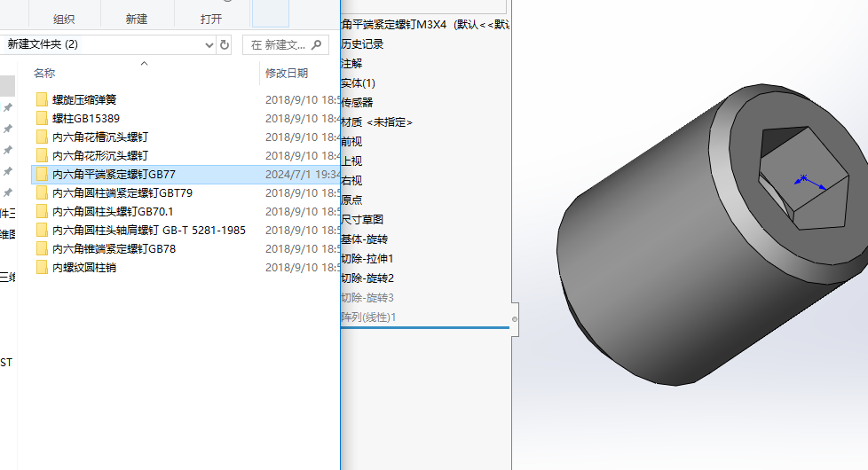Open the 打开 ribbon group

(211, 20)
